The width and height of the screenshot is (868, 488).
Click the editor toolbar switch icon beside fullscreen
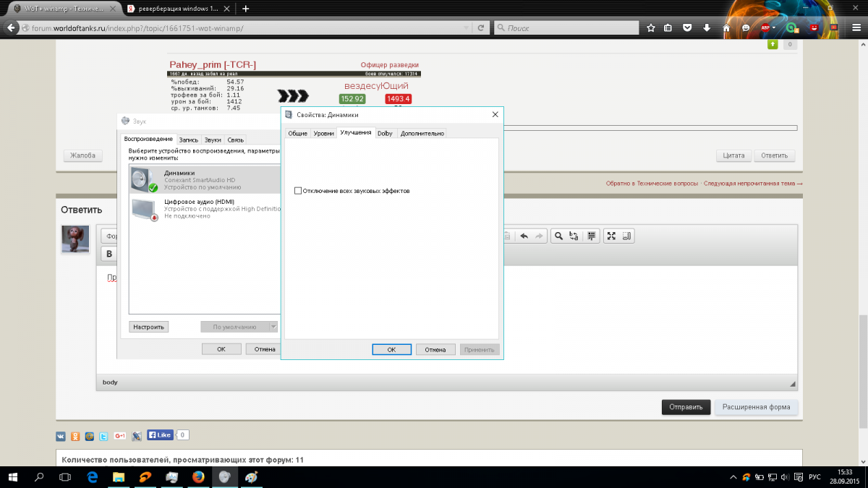point(627,236)
